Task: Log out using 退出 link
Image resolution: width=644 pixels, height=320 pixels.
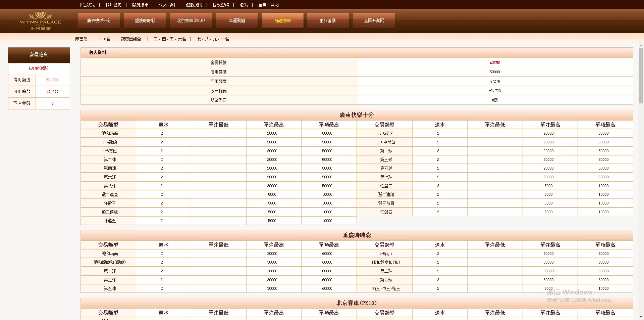Action: click(x=244, y=5)
